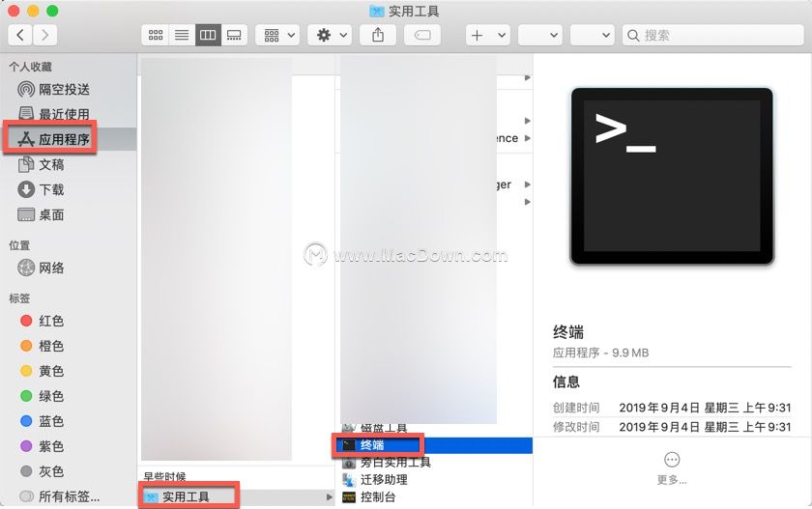Expand the 实用工具 folder arrow

(330, 497)
